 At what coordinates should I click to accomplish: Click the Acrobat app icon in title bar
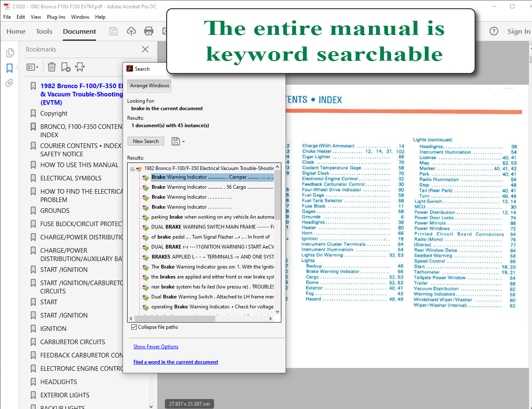pyautogui.click(x=7, y=6)
